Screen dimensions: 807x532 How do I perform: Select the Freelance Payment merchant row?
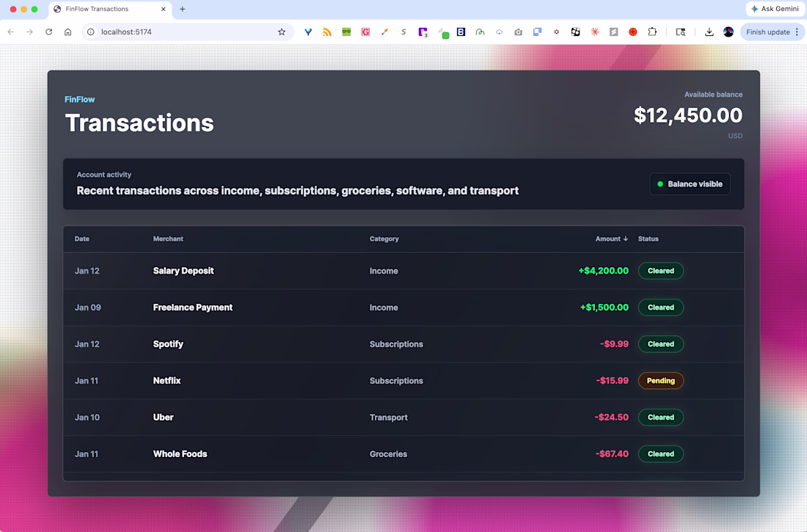pyautogui.click(x=403, y=307)
